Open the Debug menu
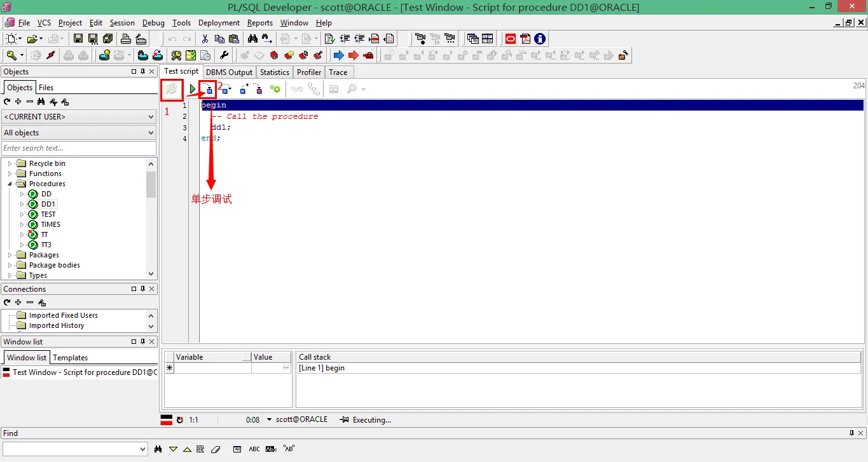Viewport: 868px width, 462px height. coord(153,23)
